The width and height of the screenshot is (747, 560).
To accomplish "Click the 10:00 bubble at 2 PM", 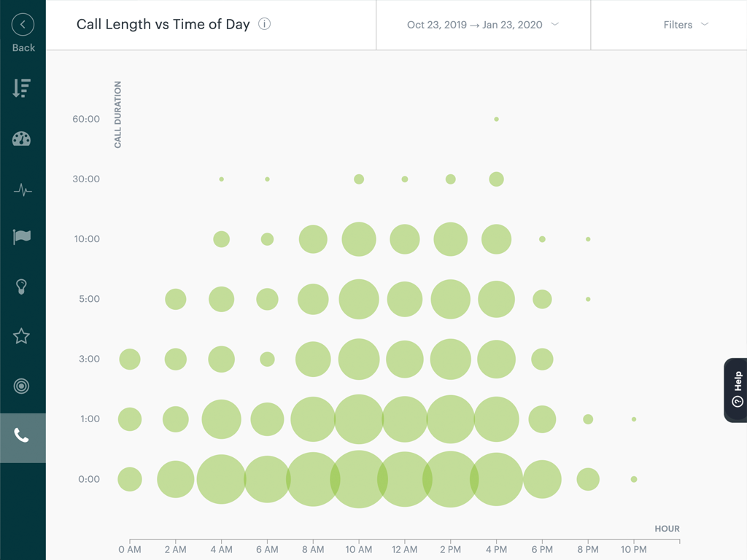I will click(x=450, y=239).
